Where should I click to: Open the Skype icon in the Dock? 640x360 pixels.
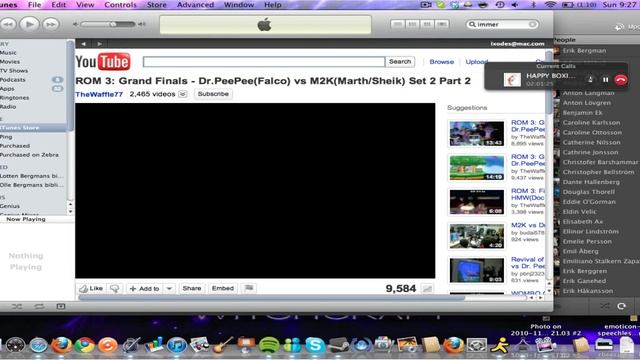tap(315, 345)
